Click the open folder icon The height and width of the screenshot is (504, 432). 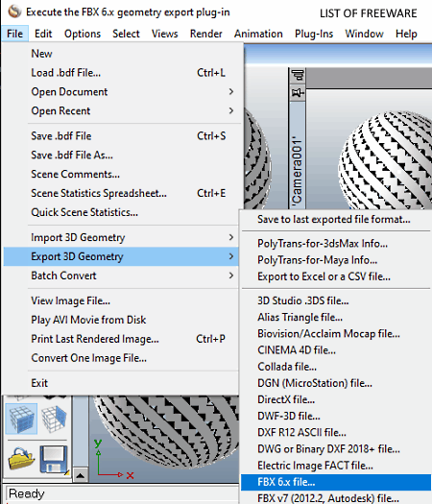tap(21, 459)
